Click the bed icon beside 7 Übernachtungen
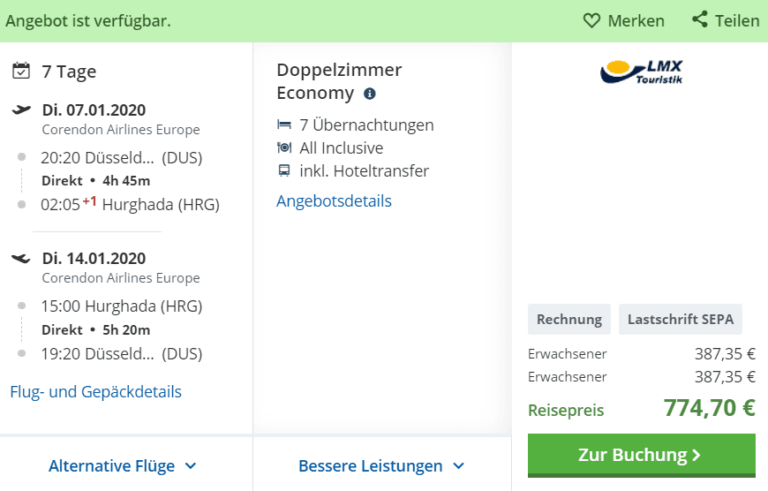This screenshot has width=768, height=491. tap(284, 124)
